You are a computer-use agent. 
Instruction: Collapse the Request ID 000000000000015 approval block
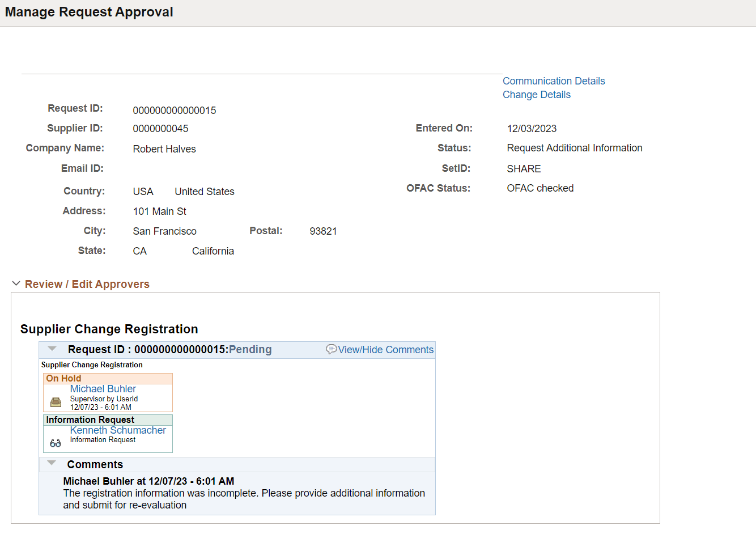tap(52, 349)
